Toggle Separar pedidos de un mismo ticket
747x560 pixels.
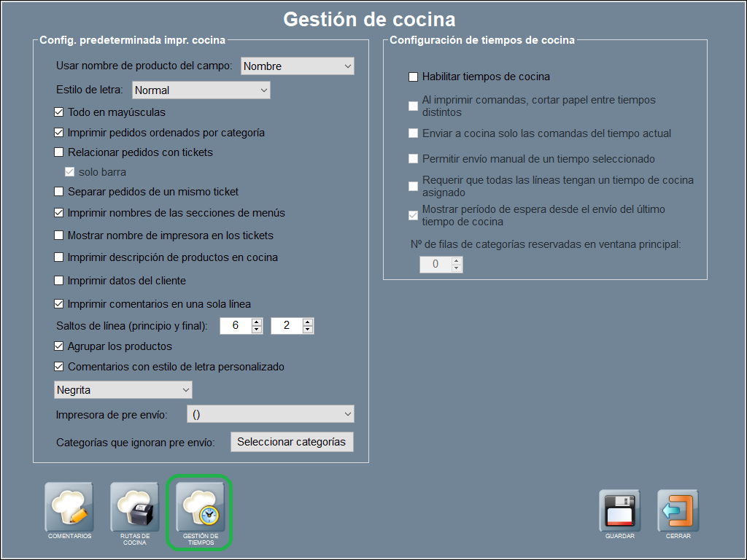[59, 192]
